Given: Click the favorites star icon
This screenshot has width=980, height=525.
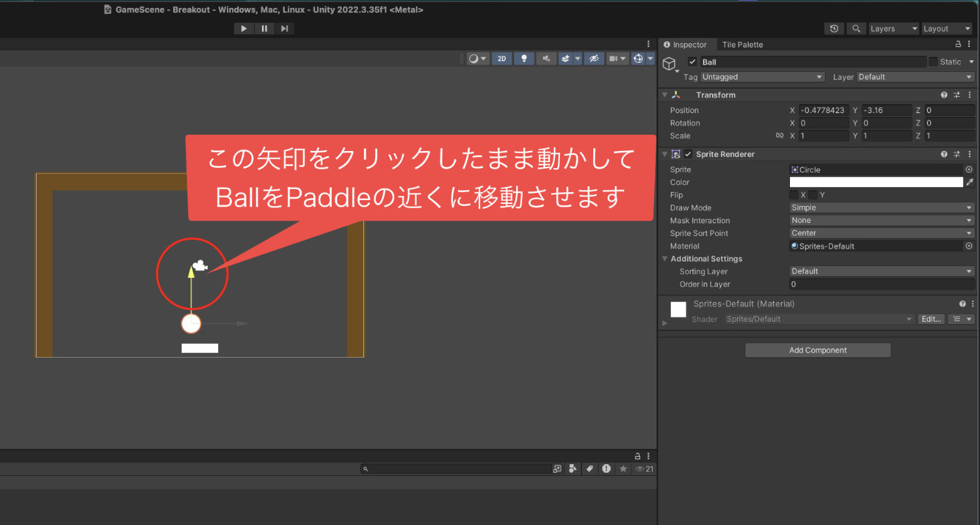Looking at the screenshot, I should [x=623, y=469].
